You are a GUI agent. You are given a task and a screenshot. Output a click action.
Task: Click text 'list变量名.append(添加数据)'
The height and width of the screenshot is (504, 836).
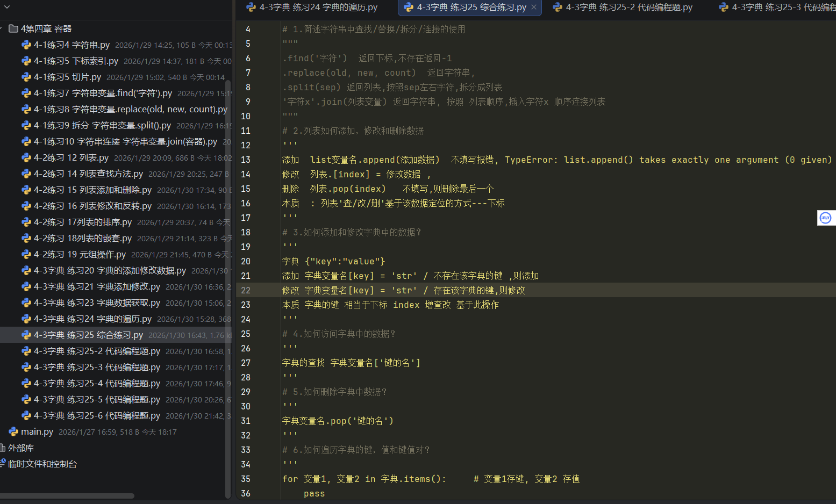tap(375, 160)
